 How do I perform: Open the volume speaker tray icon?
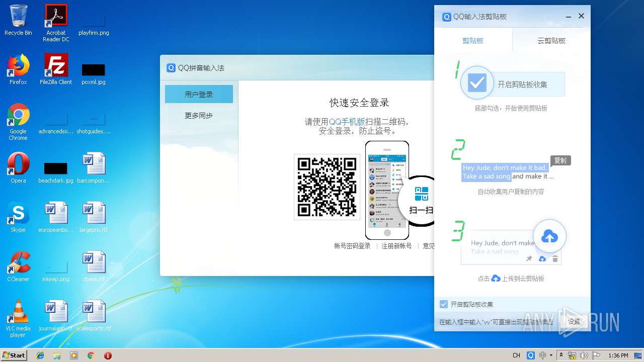(584, 355)
